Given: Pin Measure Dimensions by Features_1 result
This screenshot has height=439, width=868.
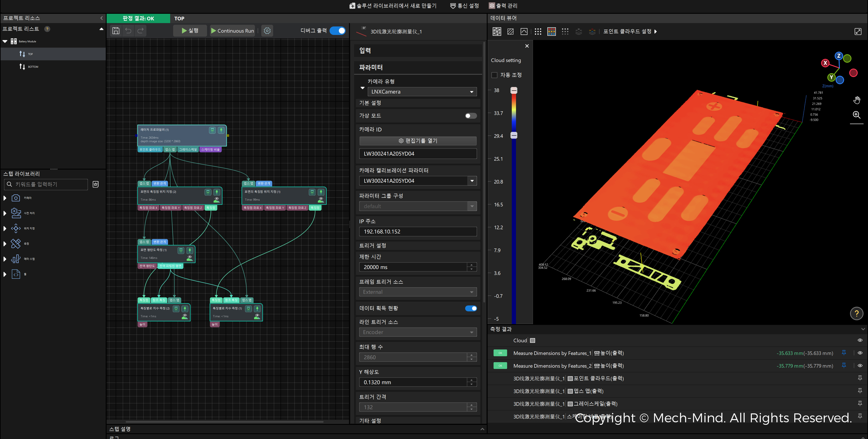Looking at the screenshot, I should click(844, 352).
